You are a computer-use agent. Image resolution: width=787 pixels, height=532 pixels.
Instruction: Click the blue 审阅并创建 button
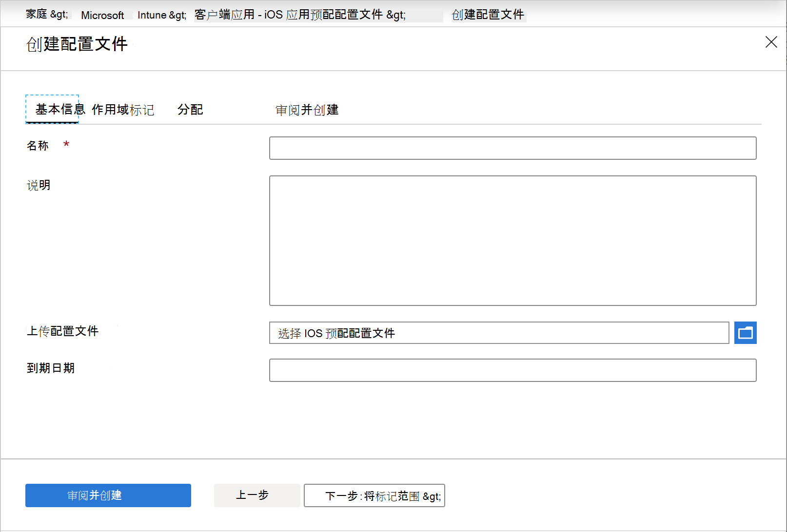[108, 495]
